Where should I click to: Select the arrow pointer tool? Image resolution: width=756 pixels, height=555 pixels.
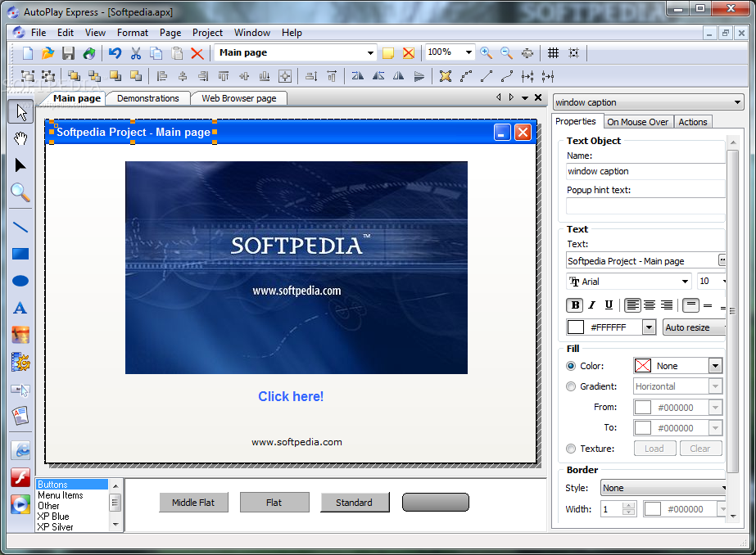click(x=20, y=112)
